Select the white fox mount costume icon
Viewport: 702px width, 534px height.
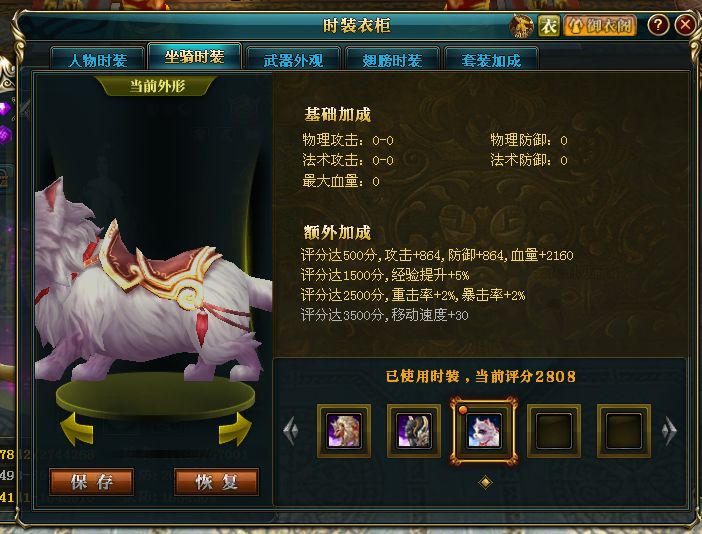pyautogui.click(x=484, y=431)
